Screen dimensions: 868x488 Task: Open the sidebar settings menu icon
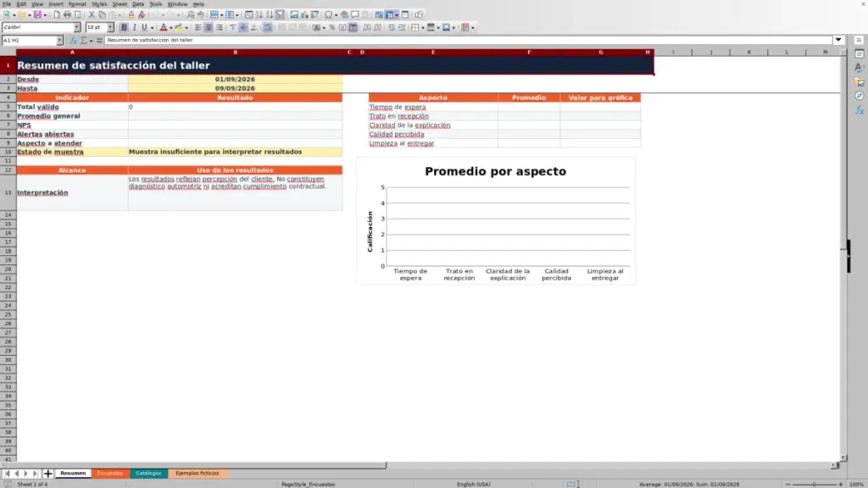coord(859,40)
